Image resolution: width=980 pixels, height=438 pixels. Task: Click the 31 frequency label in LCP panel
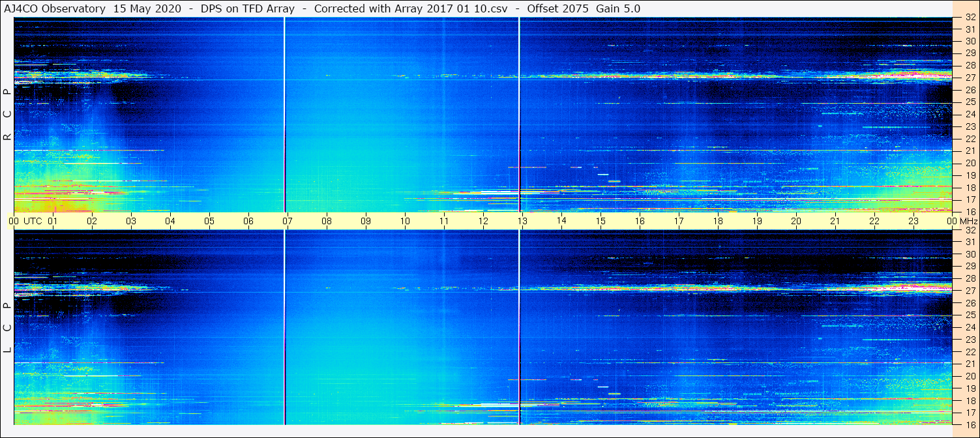pyautogui.click(x=970, y=242)
